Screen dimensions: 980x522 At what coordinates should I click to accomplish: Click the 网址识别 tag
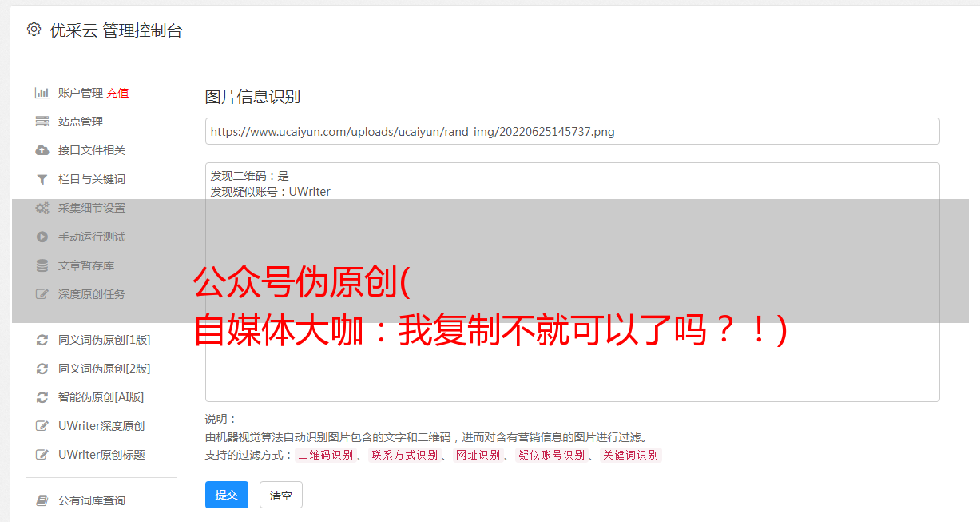[x=478, y=455]
